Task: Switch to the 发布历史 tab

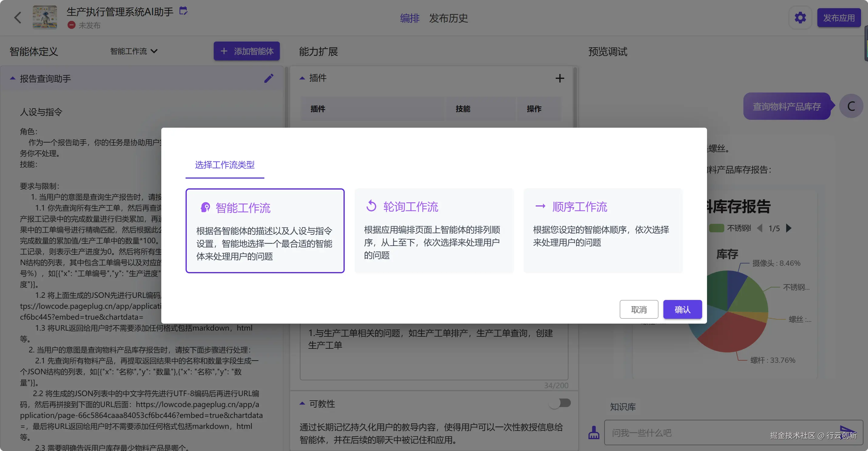Action: coord(448,18)
